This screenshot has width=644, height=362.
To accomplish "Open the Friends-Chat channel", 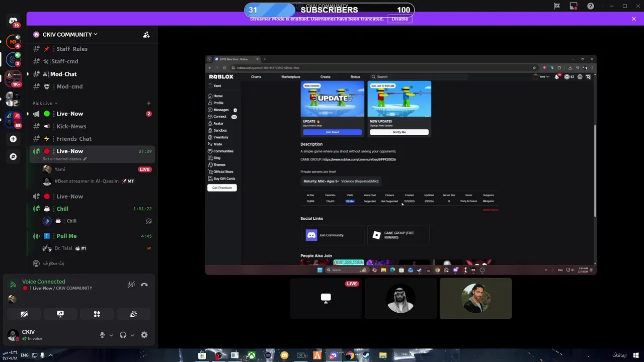I will point(91,139).
